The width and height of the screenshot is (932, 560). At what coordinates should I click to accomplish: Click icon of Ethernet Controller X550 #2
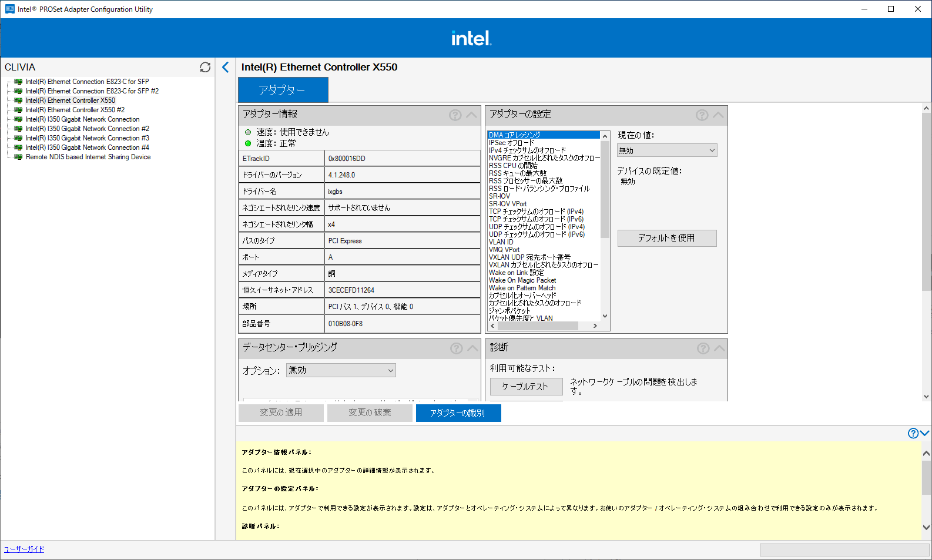pyautogui.click(x=18, y=110)
